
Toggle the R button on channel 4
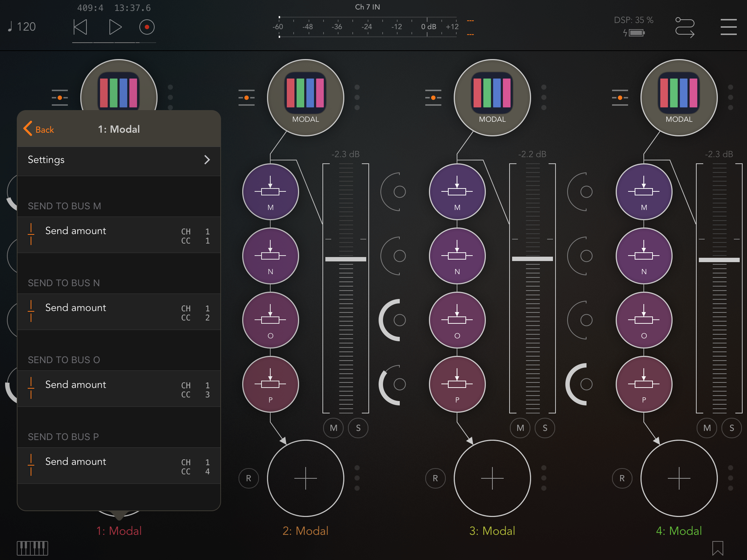(x=622, y=478)
